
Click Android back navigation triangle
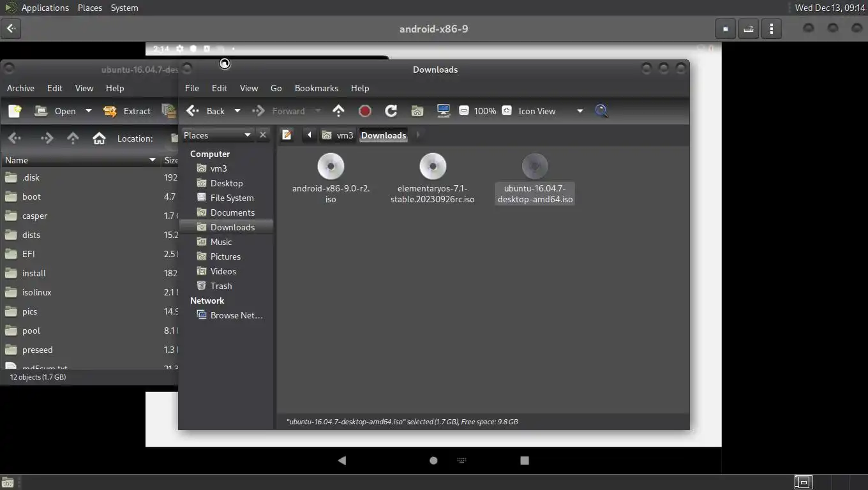pyautogui.click(x=342, y=460)
